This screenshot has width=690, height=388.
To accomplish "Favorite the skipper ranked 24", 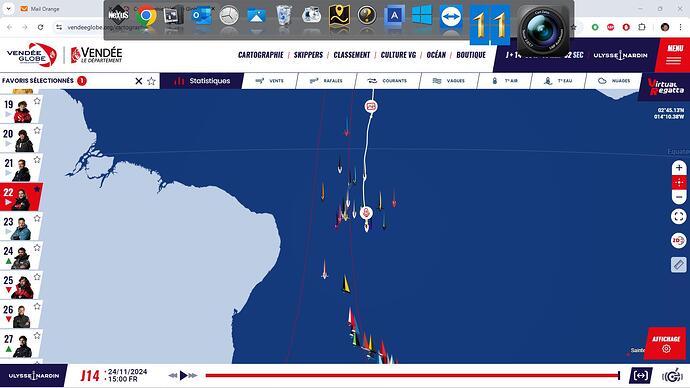I will [37, 248].
